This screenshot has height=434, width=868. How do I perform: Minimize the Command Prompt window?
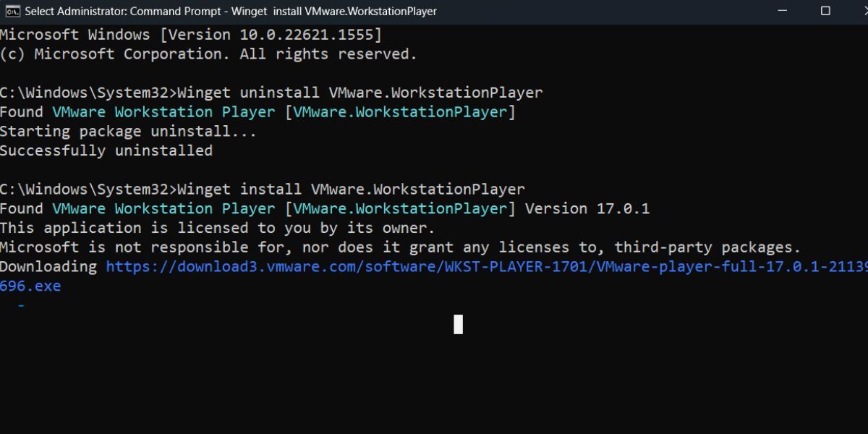[783, 11]
